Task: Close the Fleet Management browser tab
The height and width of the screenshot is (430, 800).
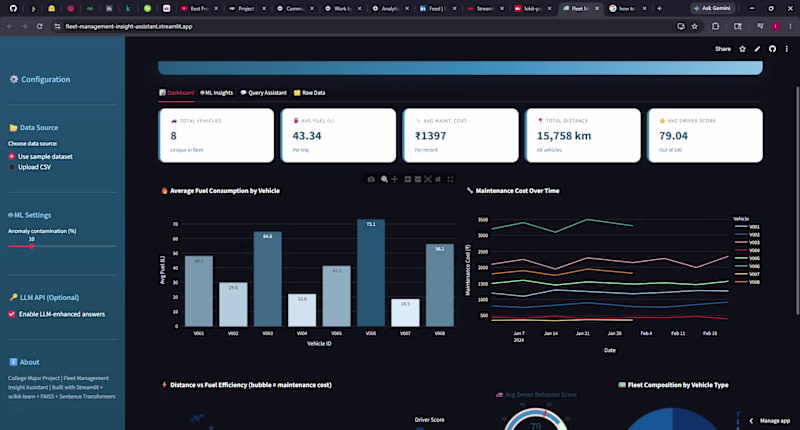Action: coord(597,8)
